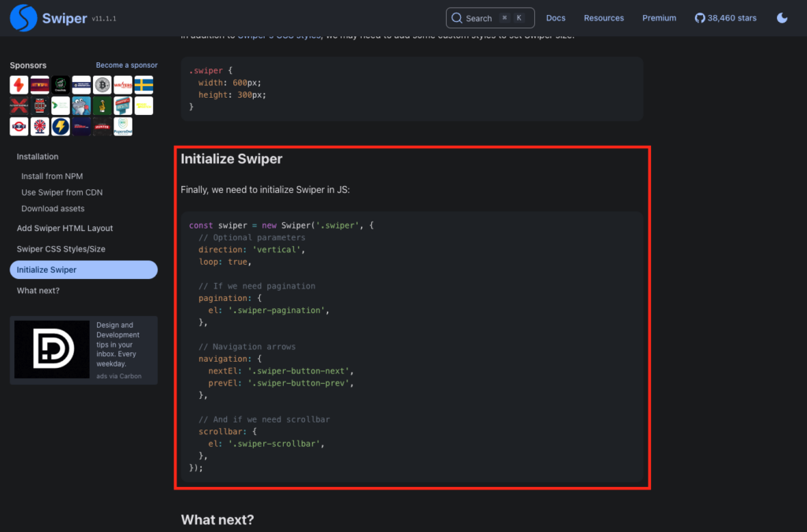The width and height of the screenshot is (807, 532).
Task: Select Installation in the sidebar
Action: coord(38,156)
